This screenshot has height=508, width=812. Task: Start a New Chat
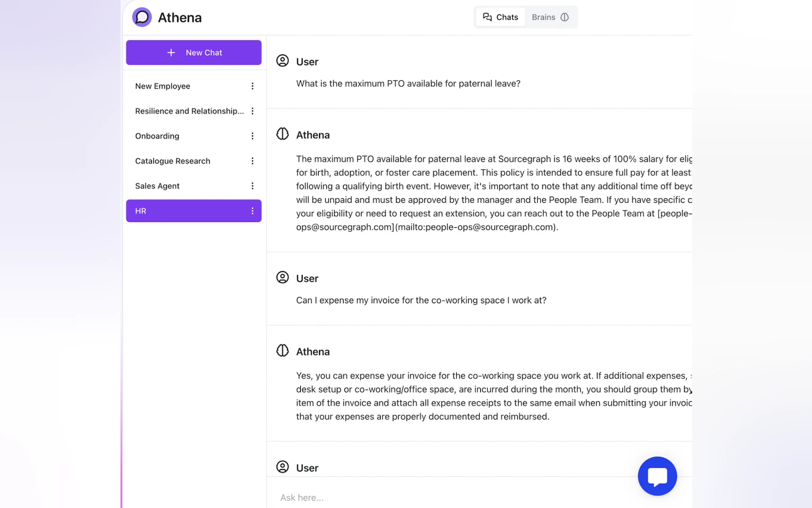coord(194,52)
